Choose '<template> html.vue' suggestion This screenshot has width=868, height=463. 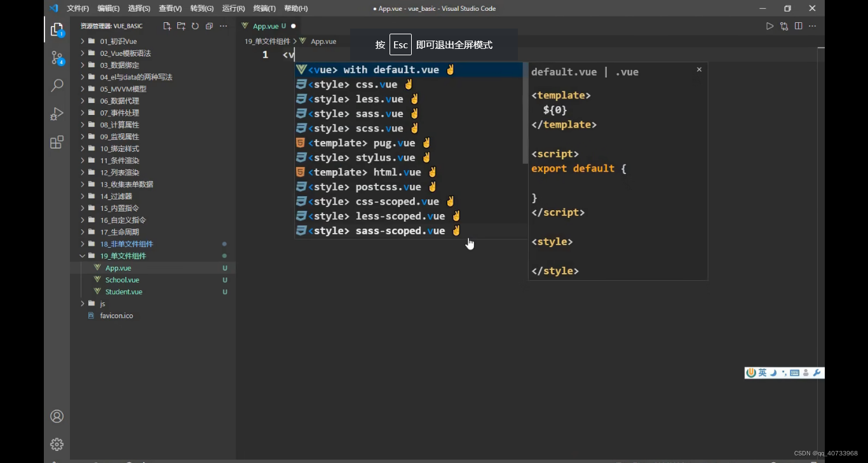(409, 172)
